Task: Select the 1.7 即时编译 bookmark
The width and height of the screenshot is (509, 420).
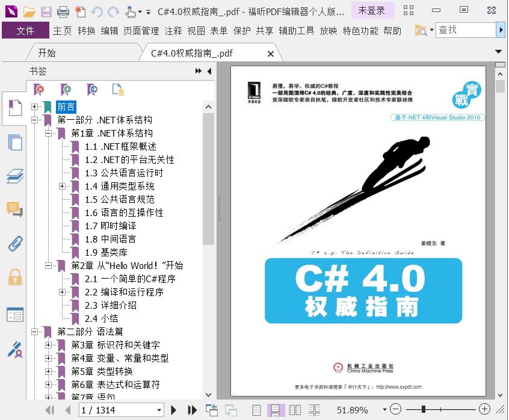Action: pos(110,226)
